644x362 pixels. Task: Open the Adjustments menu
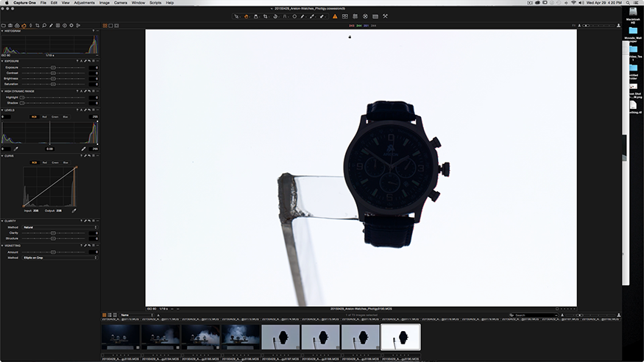click(84, 2)
